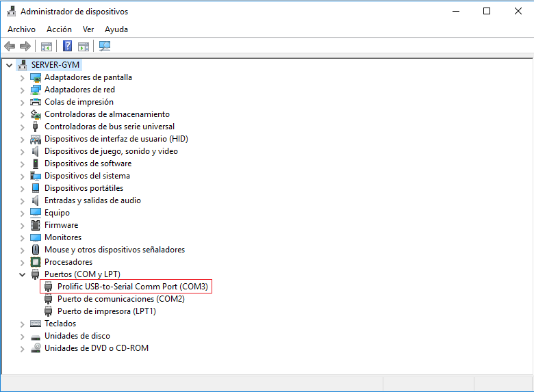Viewport: 534px width, 392px height.
Task: Click the show/hide console tree toolbar icon
Action: (47, 46)
